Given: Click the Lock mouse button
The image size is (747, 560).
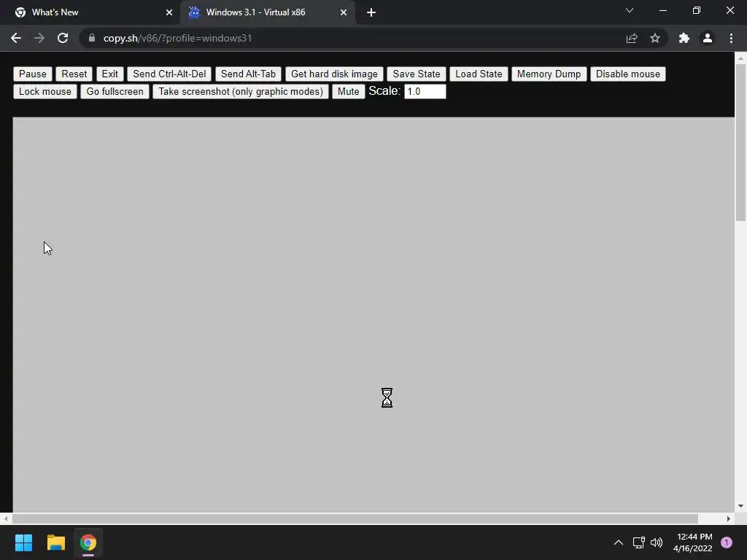Looking at the screenshot, I should click(44, 91).
